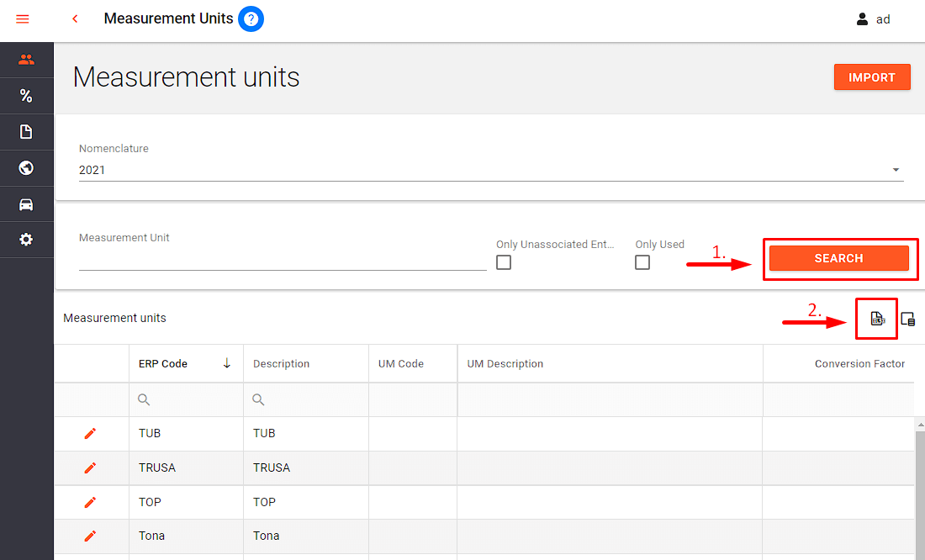Screen dimensions: 925x560
Task: Select Tona in ERP Code column
Action: click(x=151, y=536)
